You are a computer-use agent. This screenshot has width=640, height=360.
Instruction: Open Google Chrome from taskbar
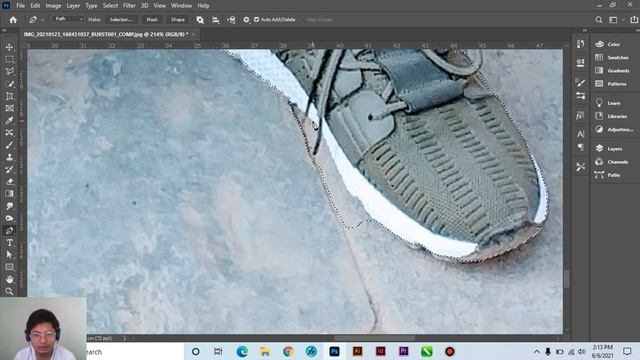click(x=288, y=351)
